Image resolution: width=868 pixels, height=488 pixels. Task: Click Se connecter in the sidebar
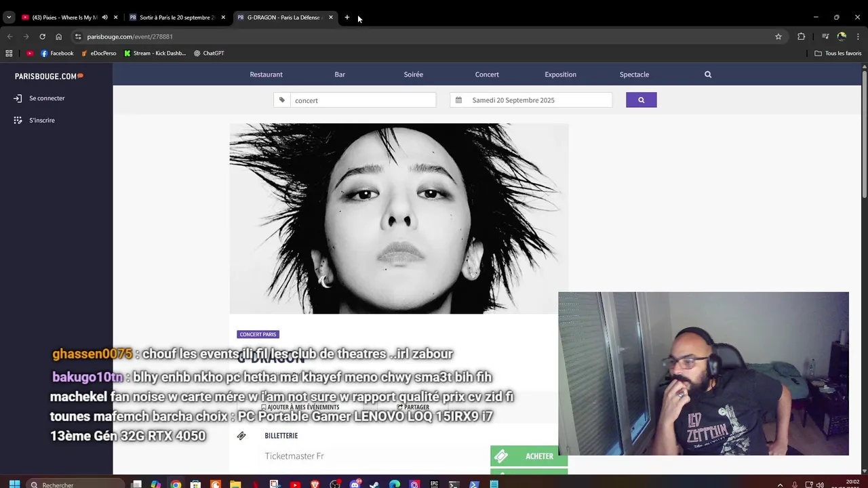[39, 98]
